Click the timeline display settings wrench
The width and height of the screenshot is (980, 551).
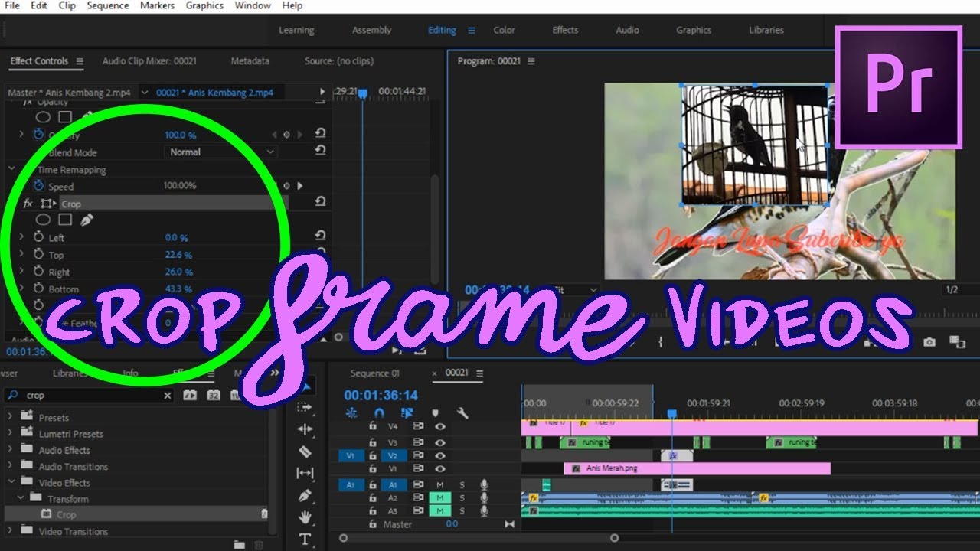coord(462,413)
